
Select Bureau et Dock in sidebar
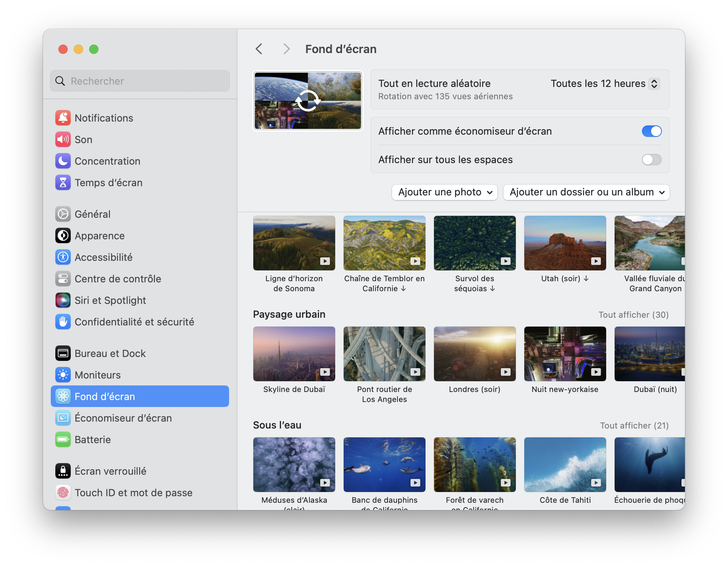(x=140, y=354)
